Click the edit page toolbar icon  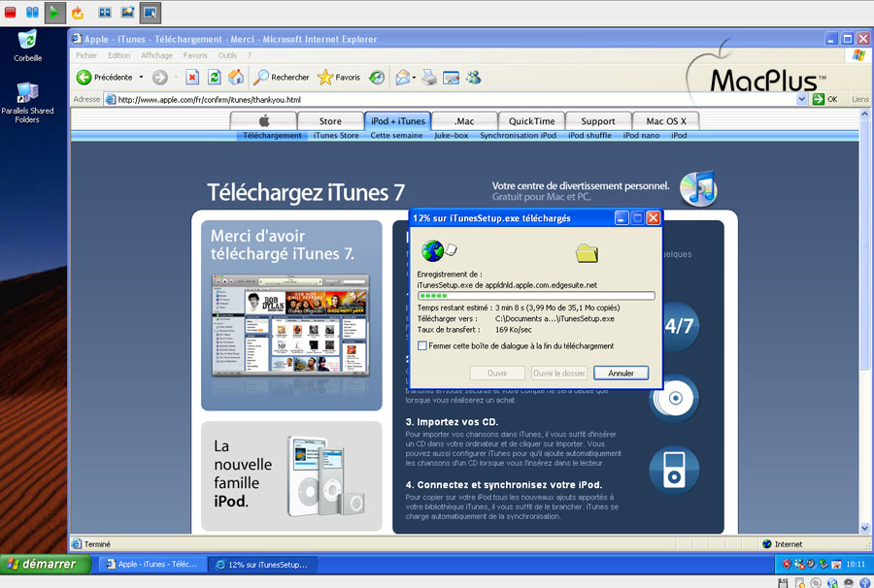[x=451, y=78]
